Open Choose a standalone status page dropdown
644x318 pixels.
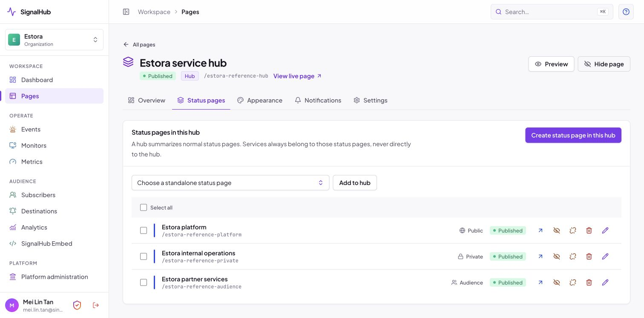[230, 183]
